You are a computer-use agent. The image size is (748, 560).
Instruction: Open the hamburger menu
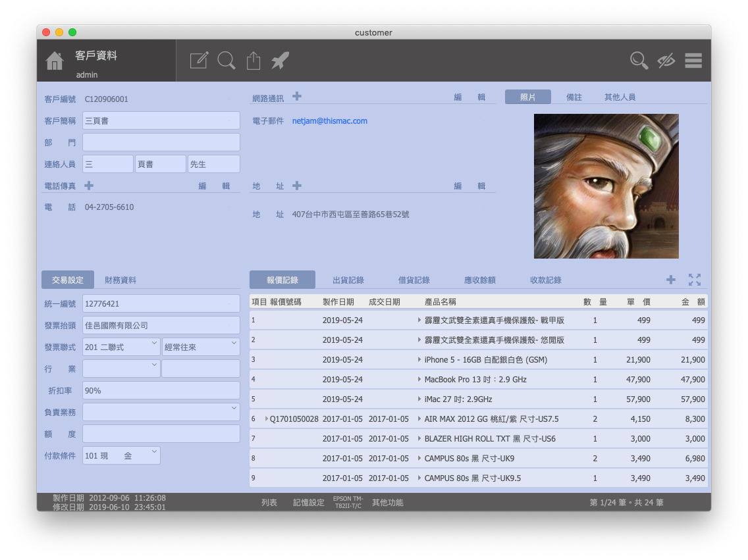[693, 61]
